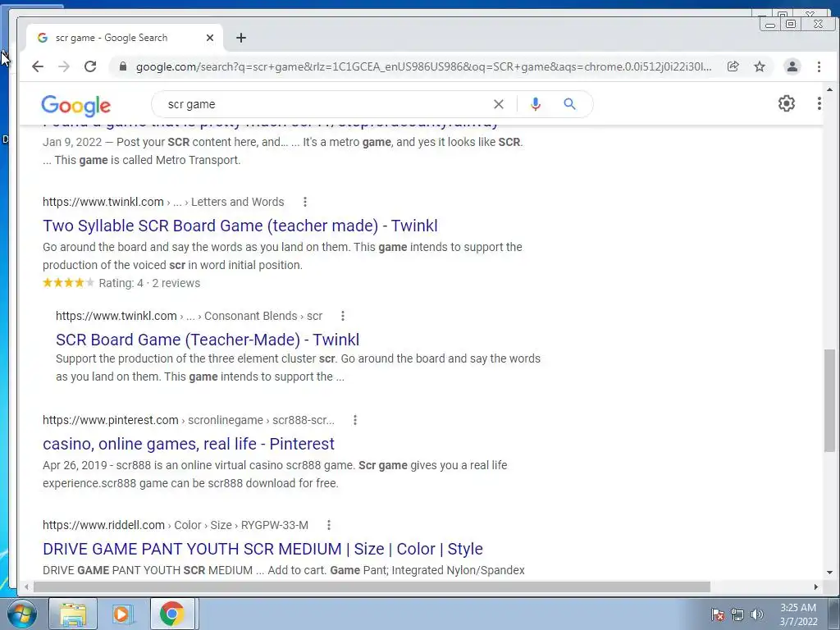Go back to the previous page
The image size is (840, 630).
[x=38, y=66]
